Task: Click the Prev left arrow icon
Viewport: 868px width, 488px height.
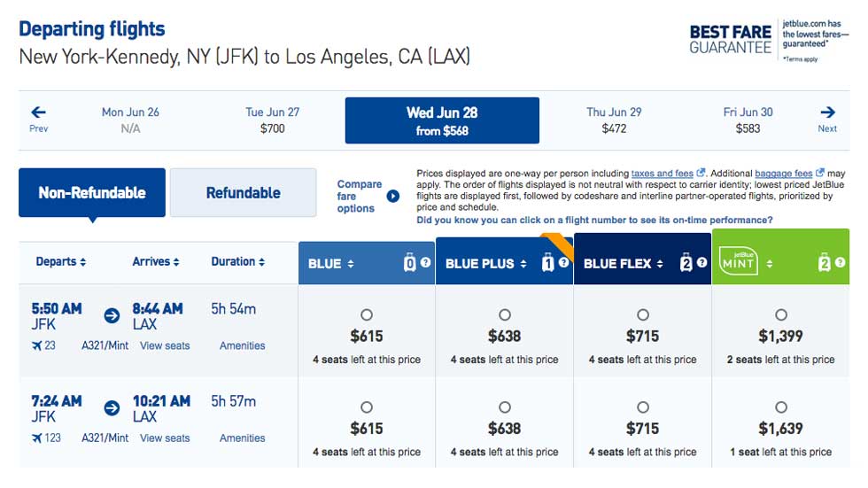Action: tap(38, 112)
